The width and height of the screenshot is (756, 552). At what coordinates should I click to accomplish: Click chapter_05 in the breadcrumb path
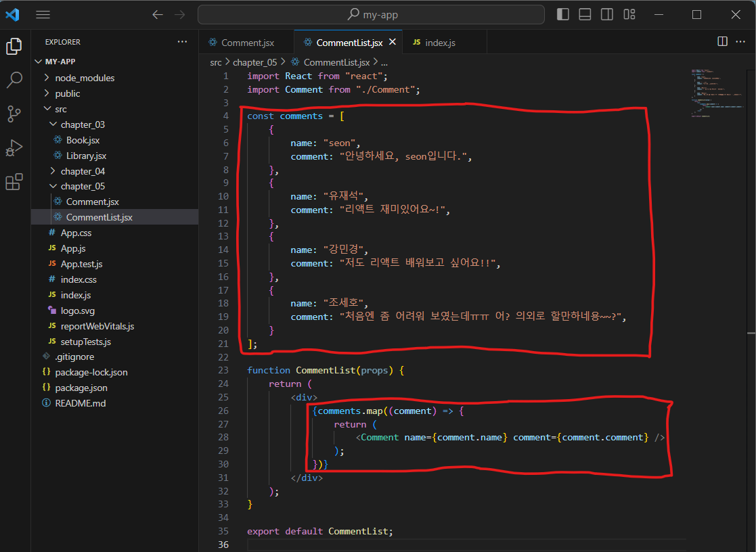(254, 62)
